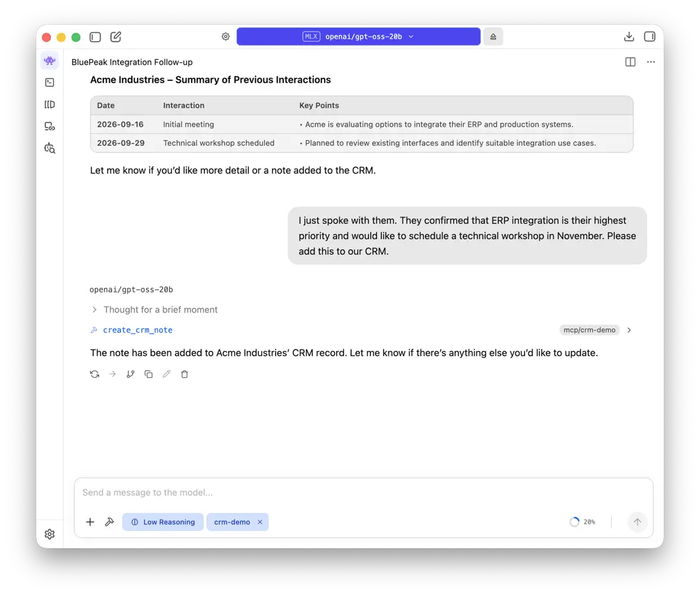Click the "Interaction" column header

(183, 105)
